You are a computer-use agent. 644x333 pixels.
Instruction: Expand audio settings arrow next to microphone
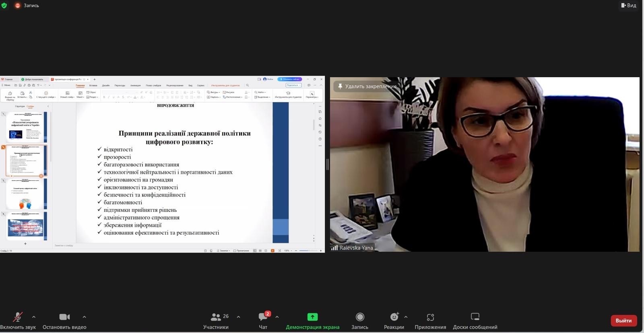tap(34, 317)
